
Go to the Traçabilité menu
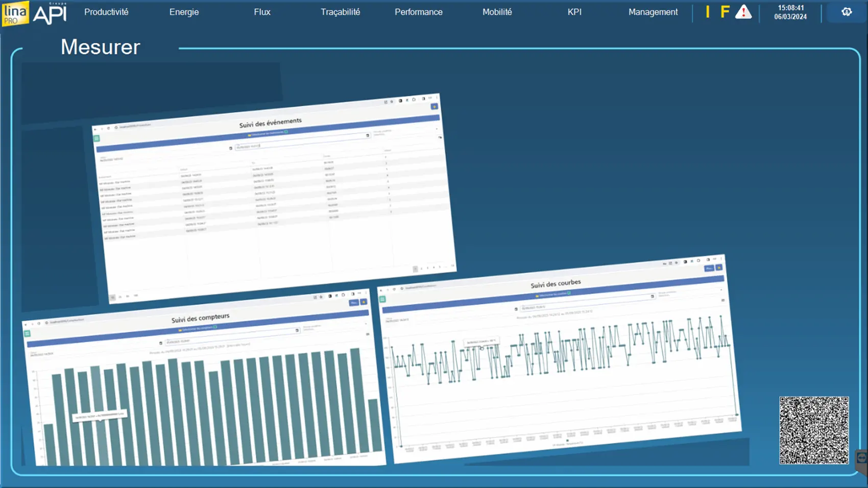(x=340, y=12)
